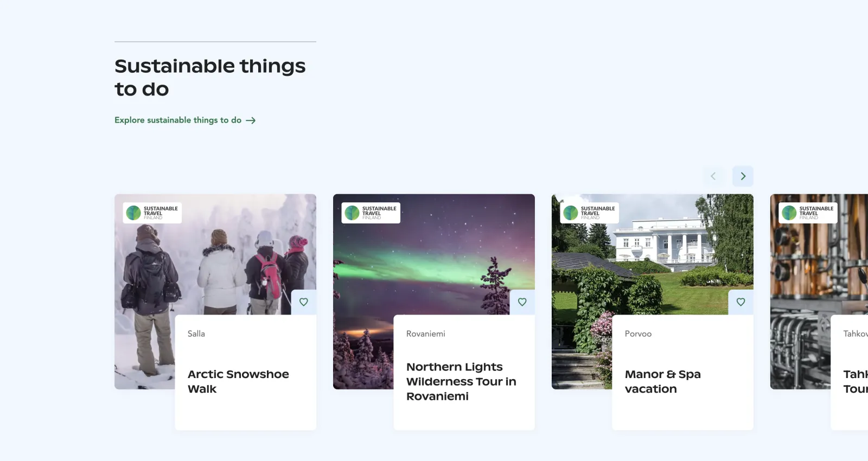Select the Northern Lights Wilderness Tour title

tap(461, 381)
